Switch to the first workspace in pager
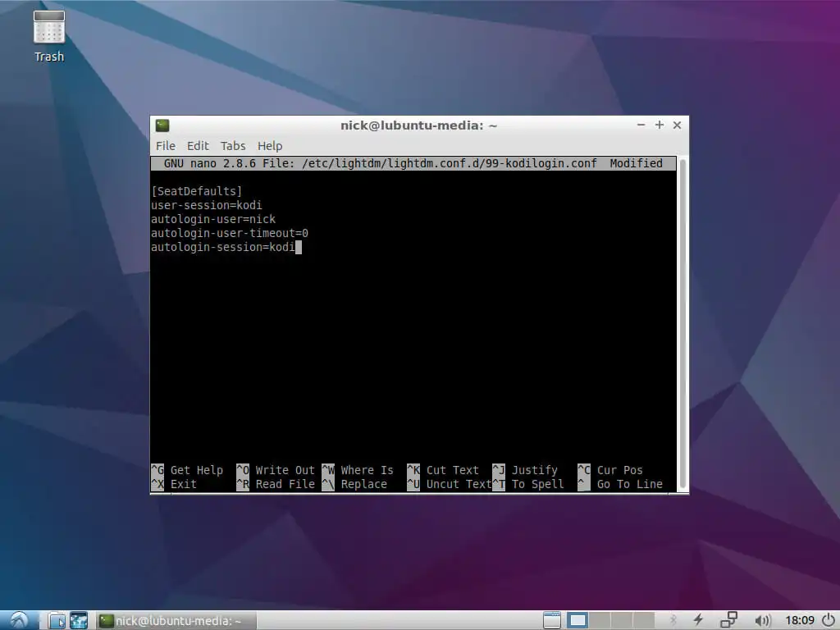This screenshot has width=840, height=630. click(x=578, y=620)
